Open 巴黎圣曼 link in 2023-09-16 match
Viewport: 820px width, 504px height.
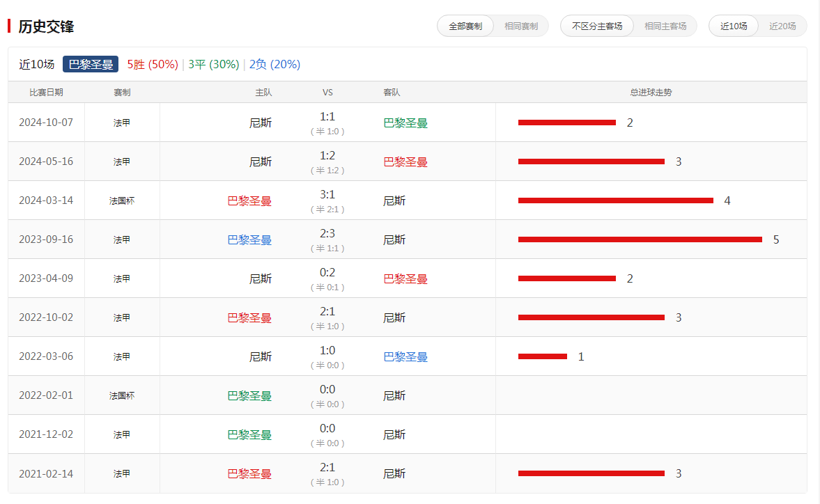pos(249,239)
